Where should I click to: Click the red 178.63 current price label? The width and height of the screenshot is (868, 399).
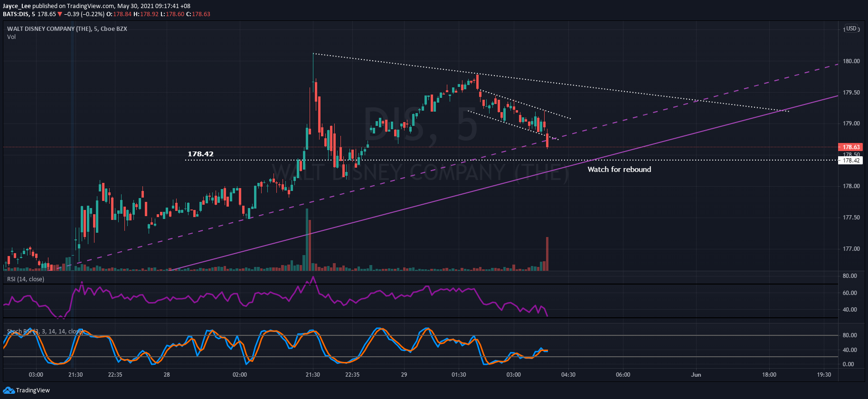point(851,147)
